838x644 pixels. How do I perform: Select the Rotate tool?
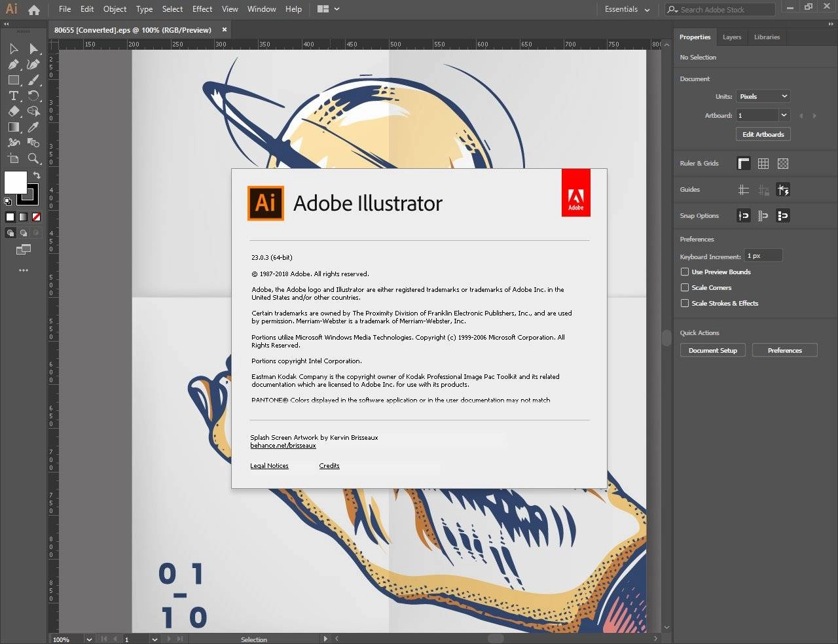point(34,96)
